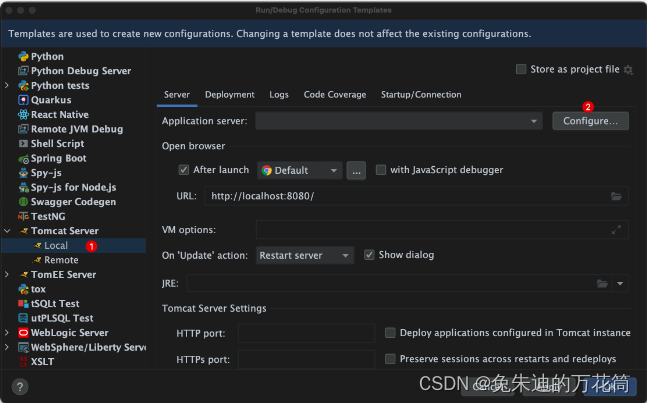
Task: Open the help question mark button
Action: [x=20, y=387]
